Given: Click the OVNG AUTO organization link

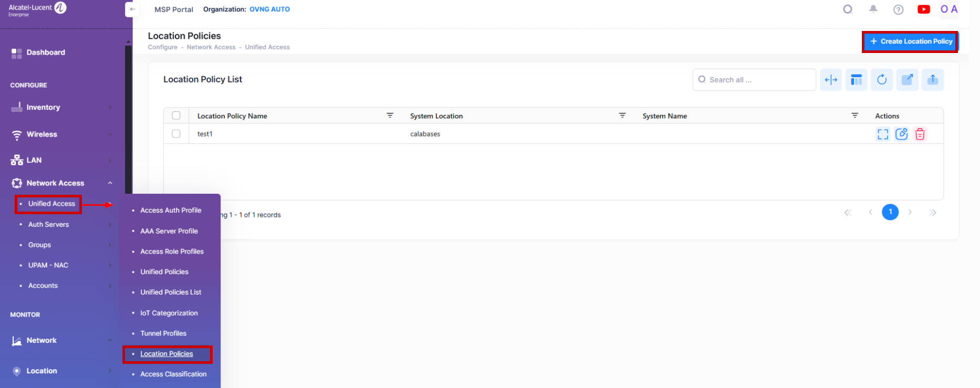Looking at the screenshot, I should pyautogui.click(x=269, y=9).
